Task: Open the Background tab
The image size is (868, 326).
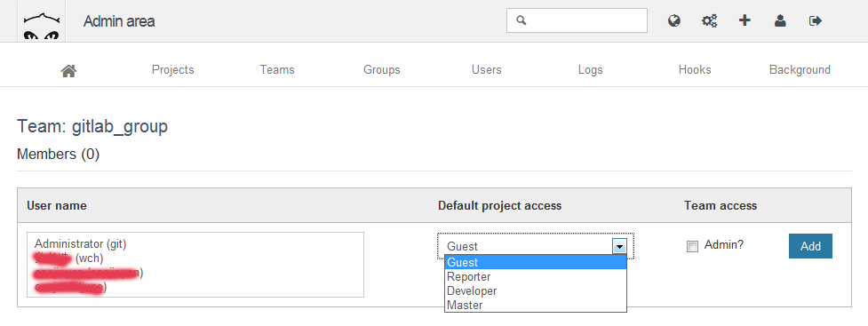Action: point(800,70)
